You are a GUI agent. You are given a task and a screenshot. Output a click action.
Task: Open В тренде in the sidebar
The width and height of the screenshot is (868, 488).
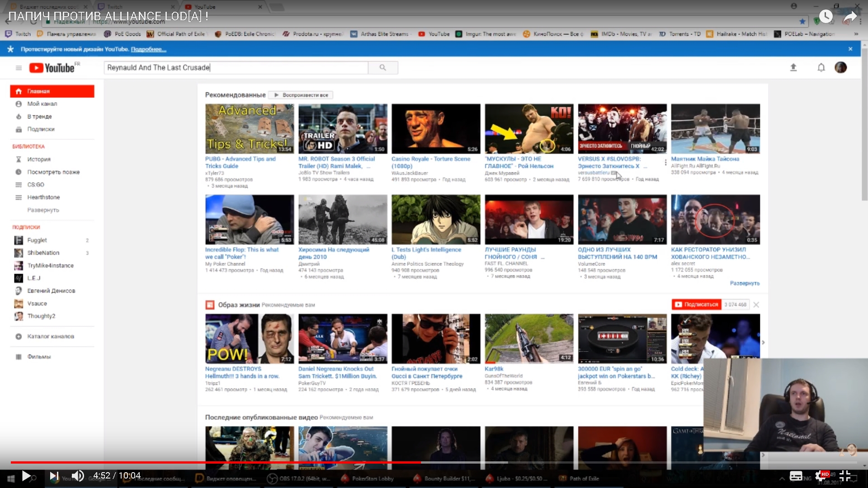(39, 117)
